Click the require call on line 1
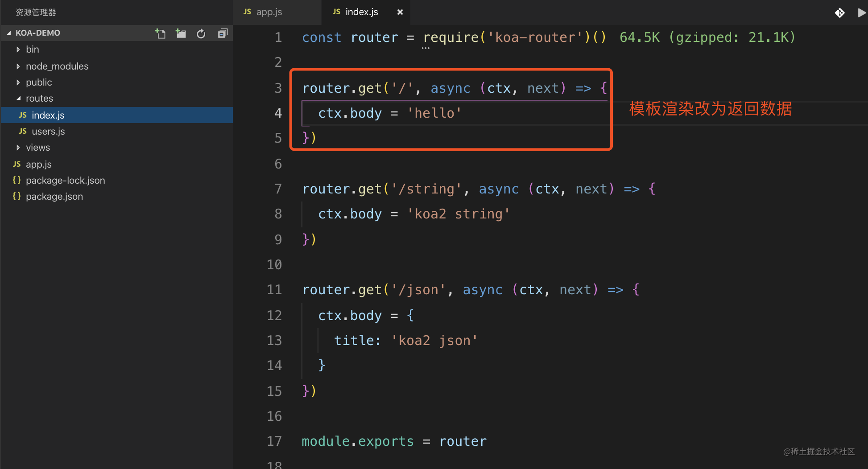Image resolution: width=868 pixels, height=469 pixels. [x=451, y=37]
